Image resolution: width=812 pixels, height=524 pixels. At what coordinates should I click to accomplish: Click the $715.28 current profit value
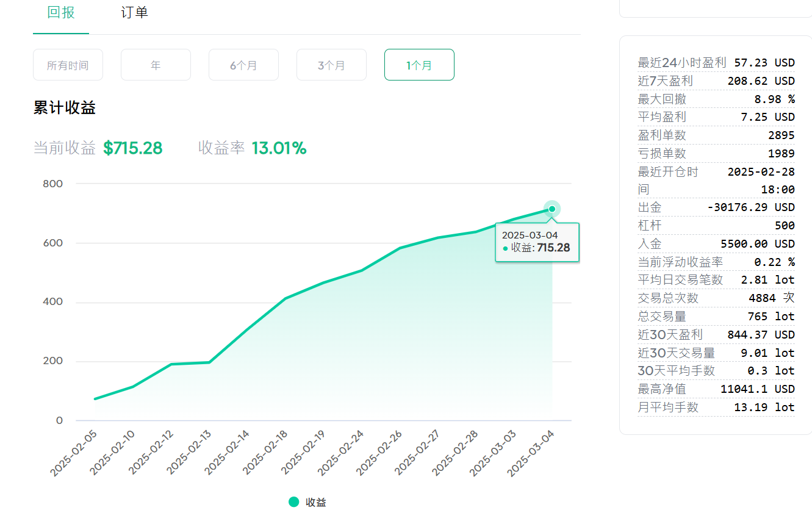pyautogui.click(x=132, y=148)
